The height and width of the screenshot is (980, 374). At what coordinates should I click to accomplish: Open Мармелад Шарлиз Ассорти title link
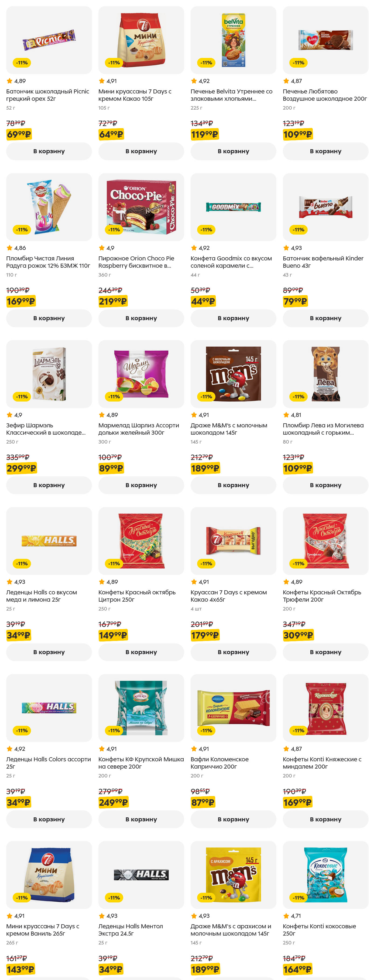coord(138,429)
